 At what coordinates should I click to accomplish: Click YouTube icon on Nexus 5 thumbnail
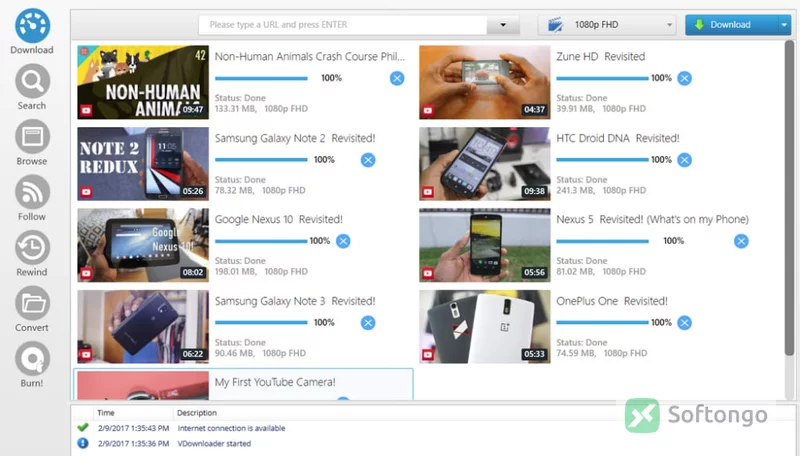tap(428, 273)
